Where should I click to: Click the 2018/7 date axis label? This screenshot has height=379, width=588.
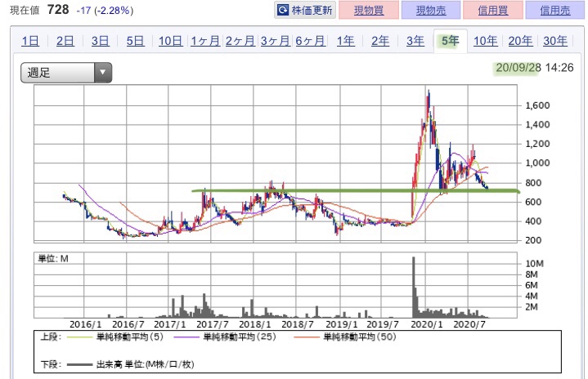click(x=298, y=324)
